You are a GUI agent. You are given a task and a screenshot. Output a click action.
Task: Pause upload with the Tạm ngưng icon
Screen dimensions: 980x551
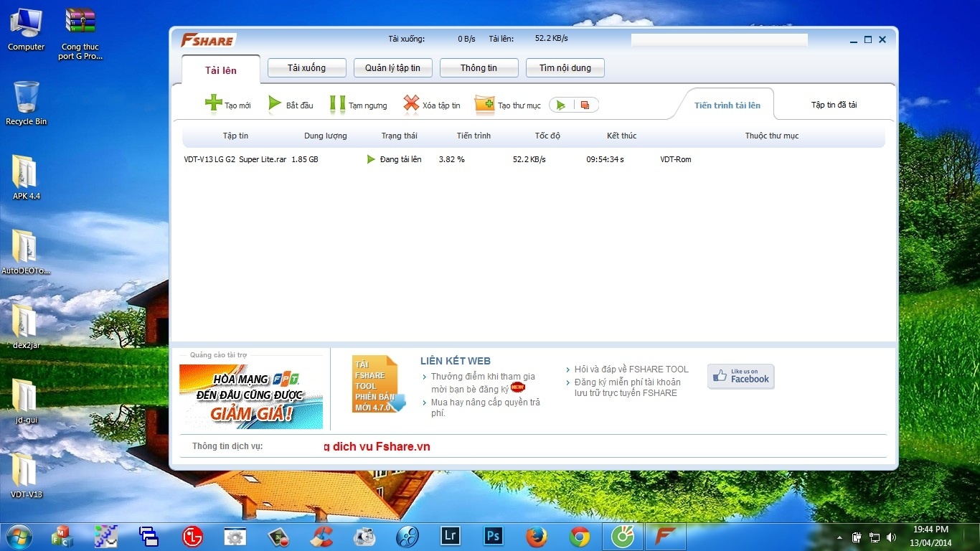click(x=337, y=104)
